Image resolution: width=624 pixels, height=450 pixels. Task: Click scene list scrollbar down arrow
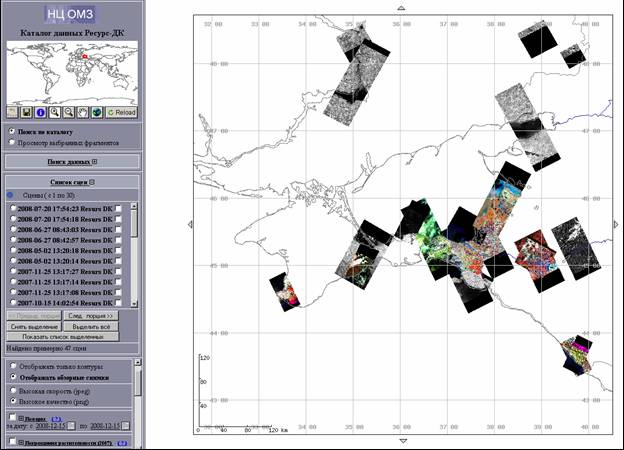click(x=134, y=302)
